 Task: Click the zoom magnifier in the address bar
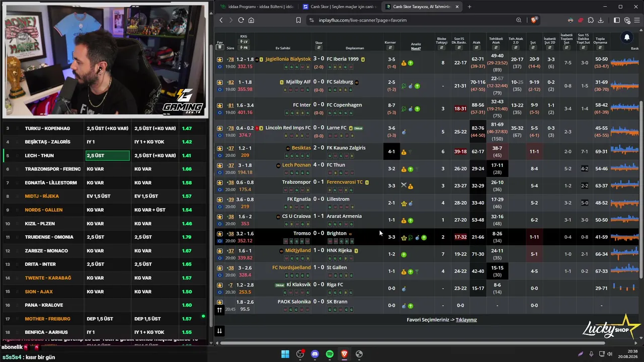519,20
